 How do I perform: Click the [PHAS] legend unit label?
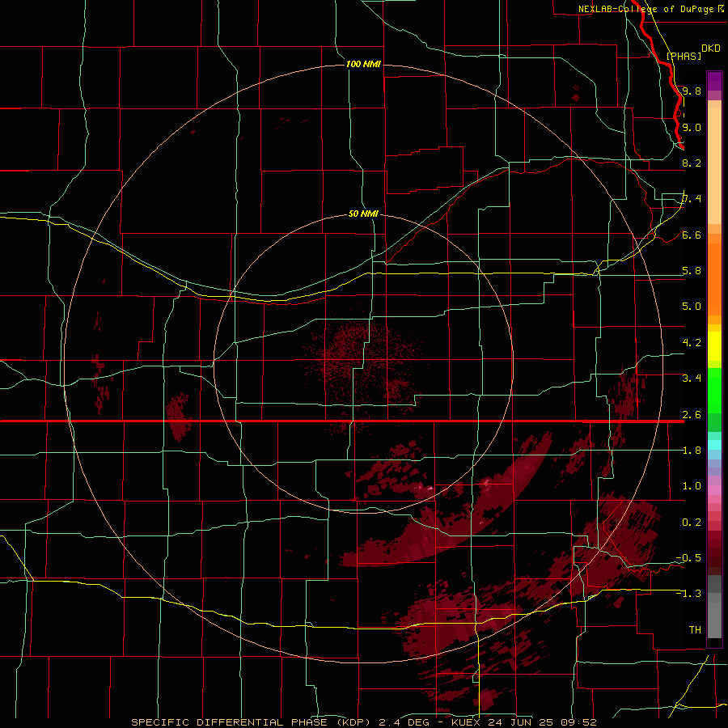[684, 56]
